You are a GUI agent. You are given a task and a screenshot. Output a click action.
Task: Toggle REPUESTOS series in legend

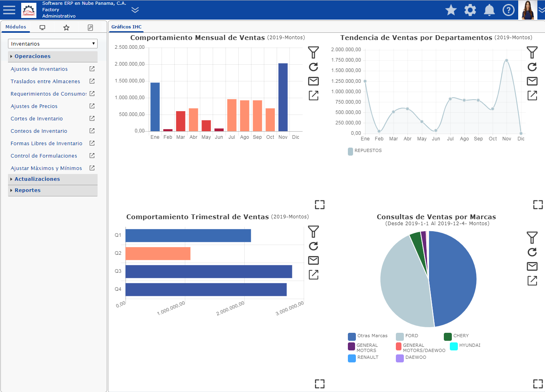pyautogui.click(x=365, y=151)
